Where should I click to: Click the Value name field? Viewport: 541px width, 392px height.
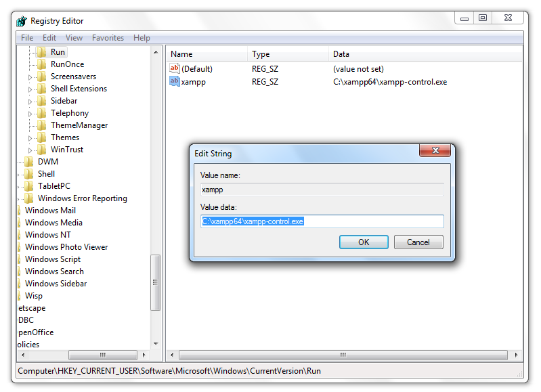point(322,190)
